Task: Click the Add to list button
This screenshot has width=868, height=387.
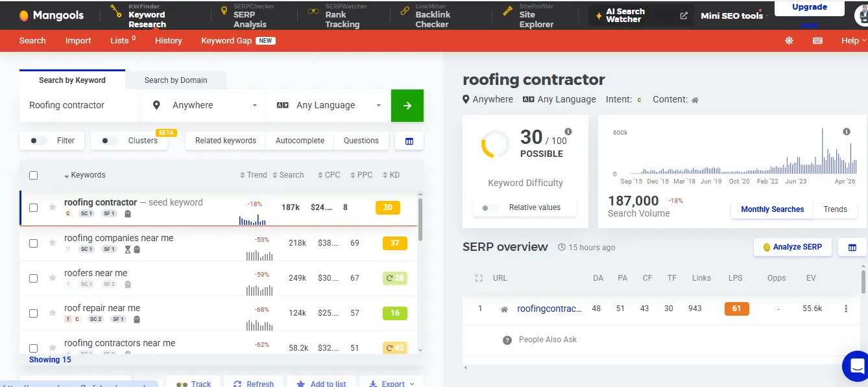Action: [321, 384]
